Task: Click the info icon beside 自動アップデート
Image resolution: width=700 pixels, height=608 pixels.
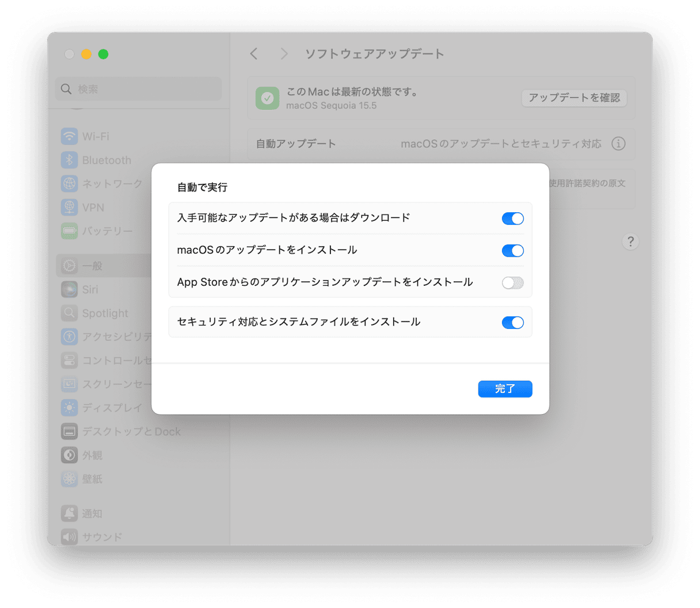Action: 618,144
